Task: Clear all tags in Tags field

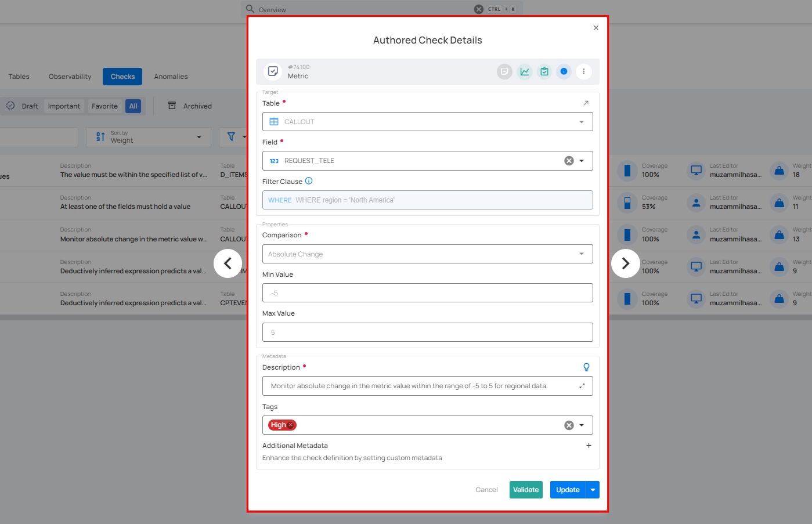Action: pyautogui.click(x=569, y=425)
